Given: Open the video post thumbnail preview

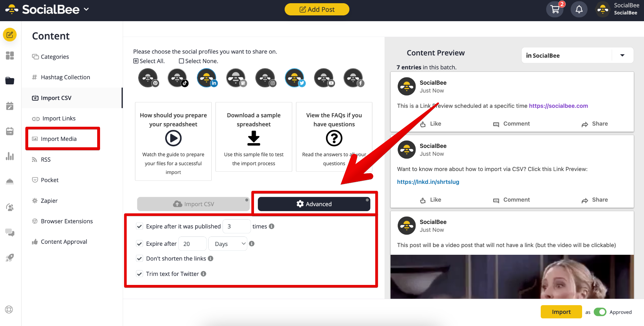Looking at the screenshot, I should coord(512,277).
